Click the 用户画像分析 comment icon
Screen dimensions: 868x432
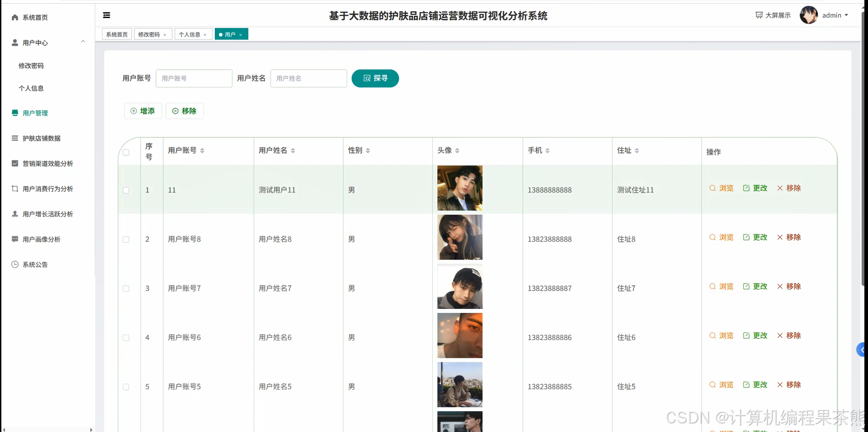click(x=15, y=239)
